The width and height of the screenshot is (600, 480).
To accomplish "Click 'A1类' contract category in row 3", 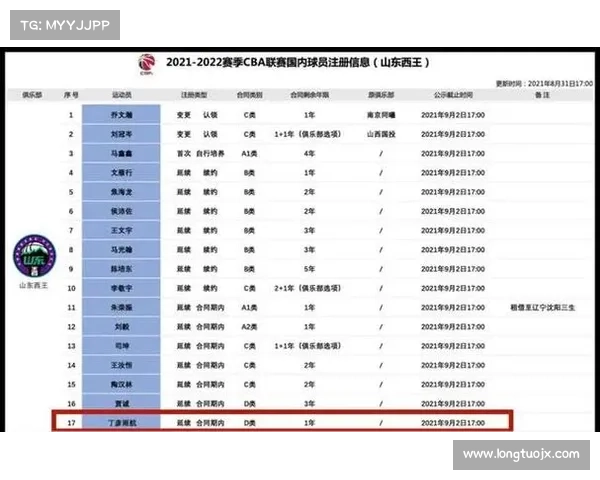I will tap(249, 153).
